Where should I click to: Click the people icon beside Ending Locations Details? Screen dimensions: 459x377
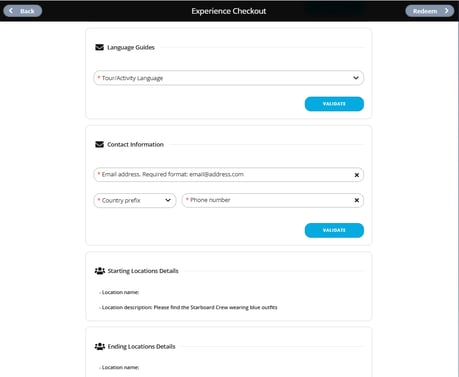(x=100, y=346)
